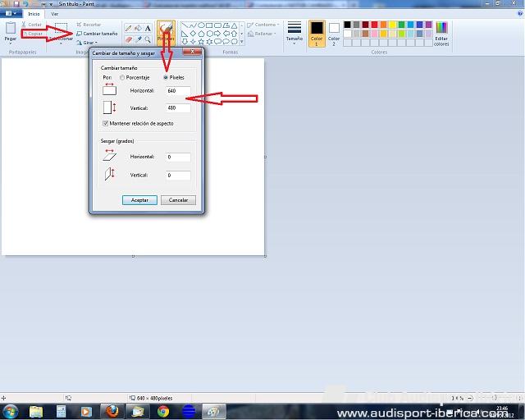Viewport: 525px width, 420px height.
Task: Select the Píxeles radio button
Action: (166, 78)
